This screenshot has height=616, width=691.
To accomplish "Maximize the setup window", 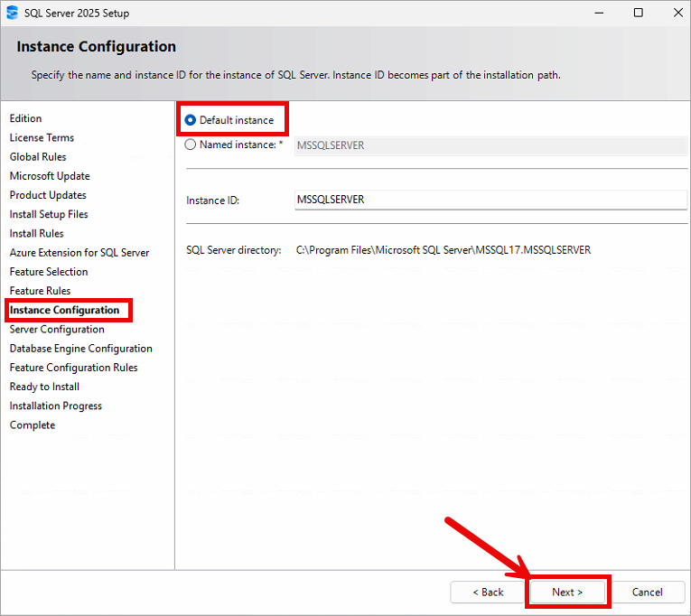I will tap(639, 13).
